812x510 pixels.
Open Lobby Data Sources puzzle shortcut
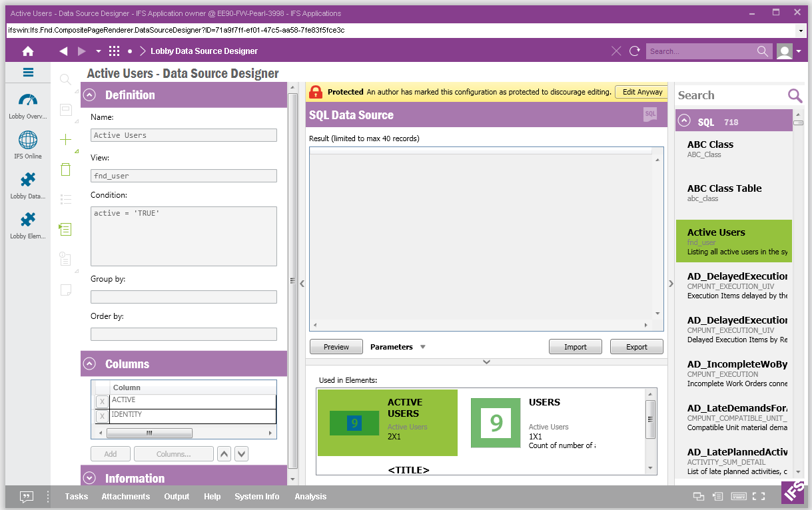click(28, 185)
